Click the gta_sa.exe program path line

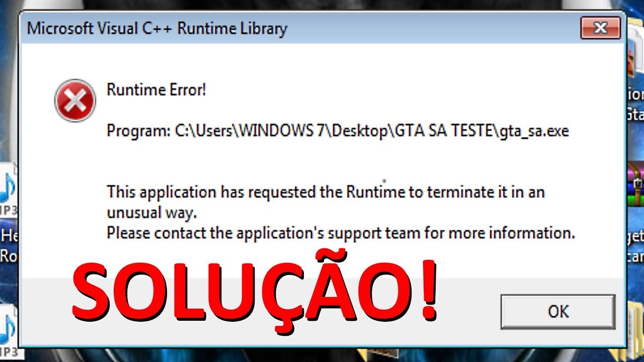tap(338, 132)
